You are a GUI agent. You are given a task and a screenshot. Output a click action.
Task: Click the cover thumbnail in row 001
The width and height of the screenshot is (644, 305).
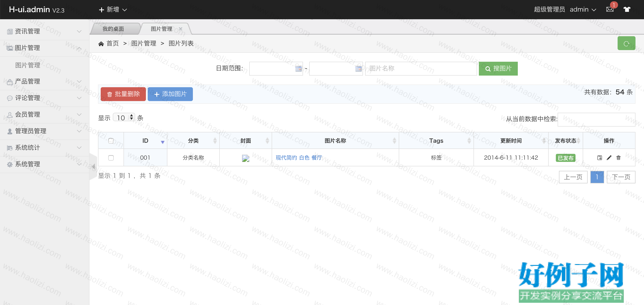[245, 158]
